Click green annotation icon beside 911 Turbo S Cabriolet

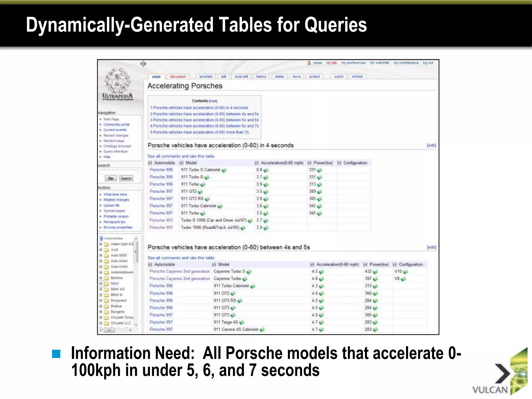[224, 170]
